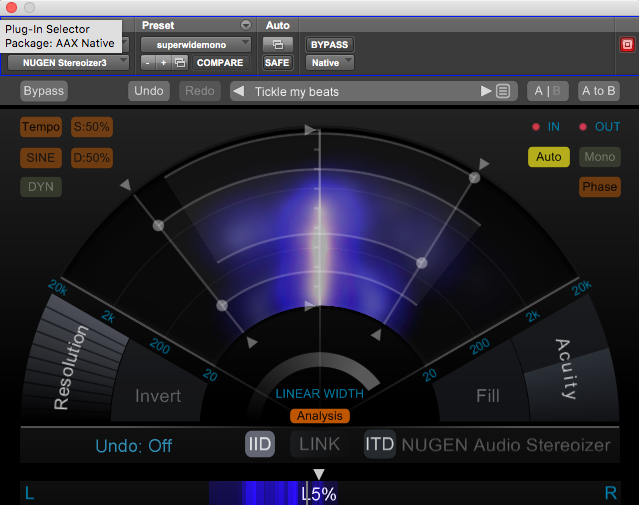Click the Analysis button
This screenshot has height=505, width=639.
320,416
